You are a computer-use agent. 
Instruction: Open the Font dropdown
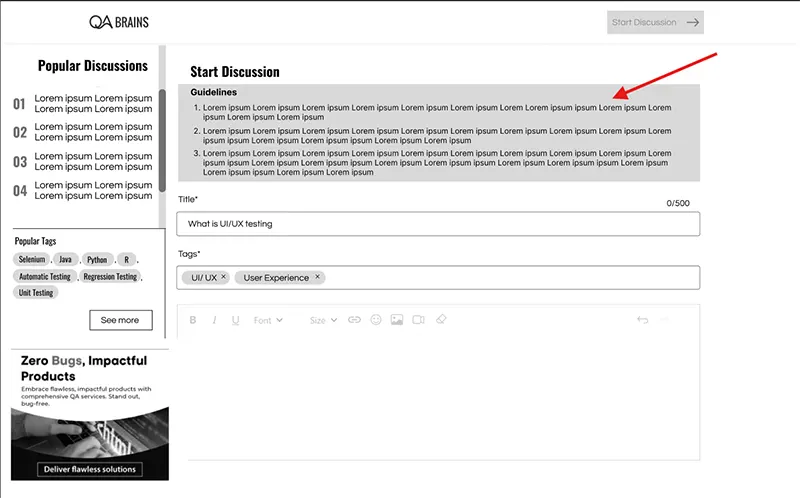click(268, 320)
